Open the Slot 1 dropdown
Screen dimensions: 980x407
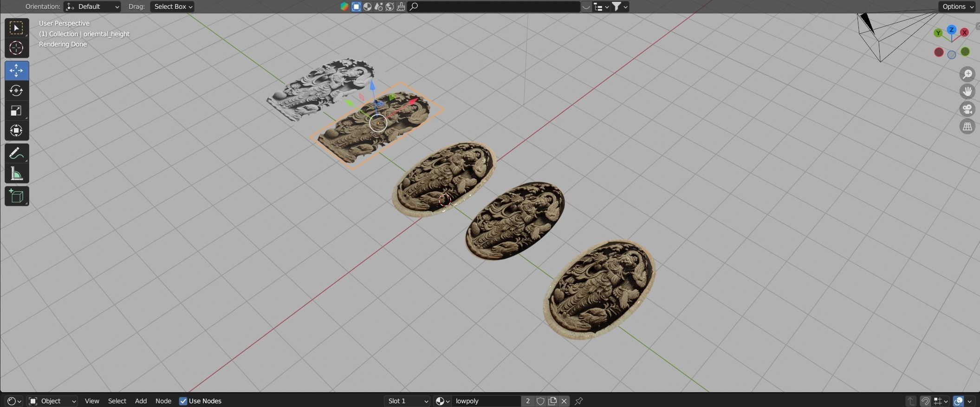[x=408, y=401]
